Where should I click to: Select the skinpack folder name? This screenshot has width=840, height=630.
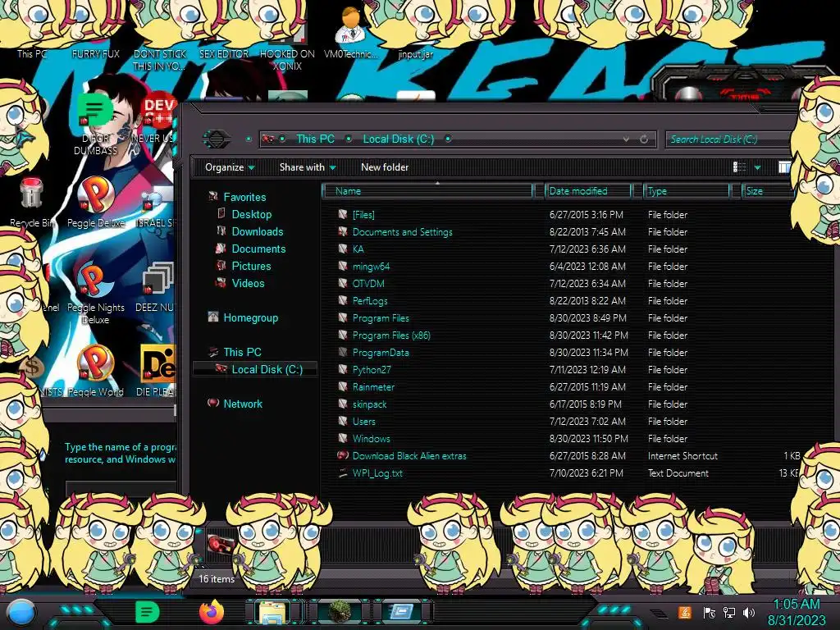click(x=369, y=404)
